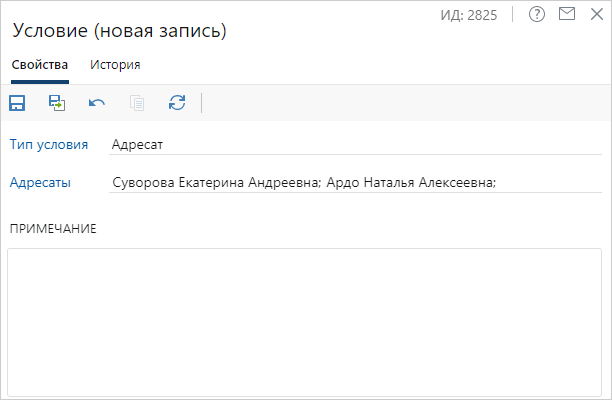Save the condition record
This screenshot has width=612, height=400.
click(17, 102)
